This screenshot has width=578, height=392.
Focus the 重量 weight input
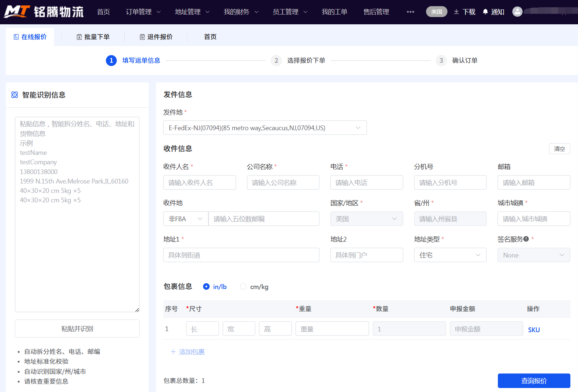[332, 329]
